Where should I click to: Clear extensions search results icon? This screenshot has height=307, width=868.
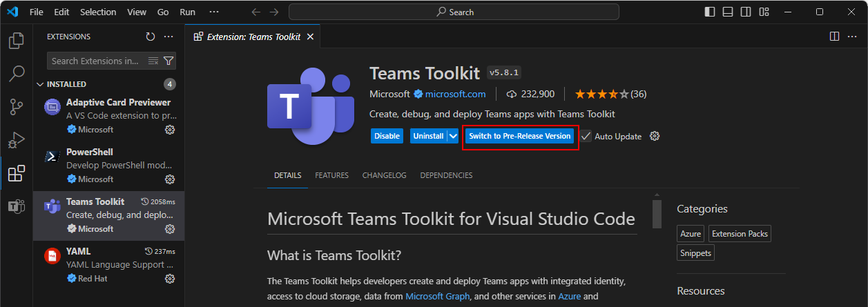(153, 61)
